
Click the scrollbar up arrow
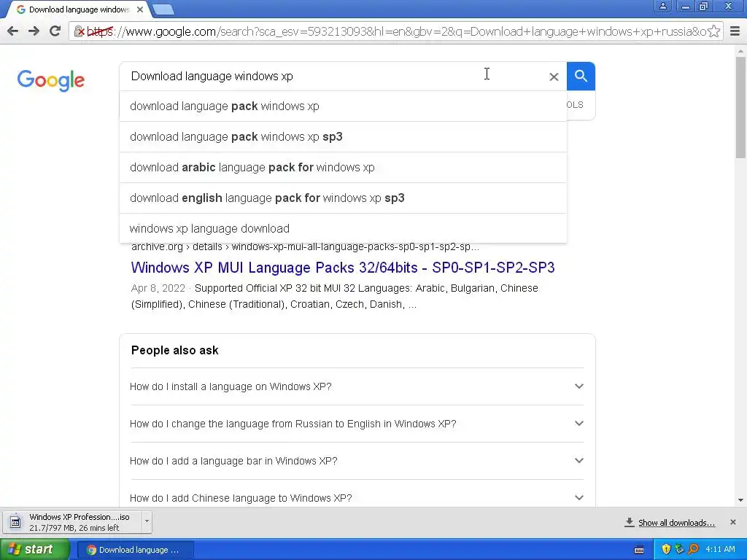[740, 50]
